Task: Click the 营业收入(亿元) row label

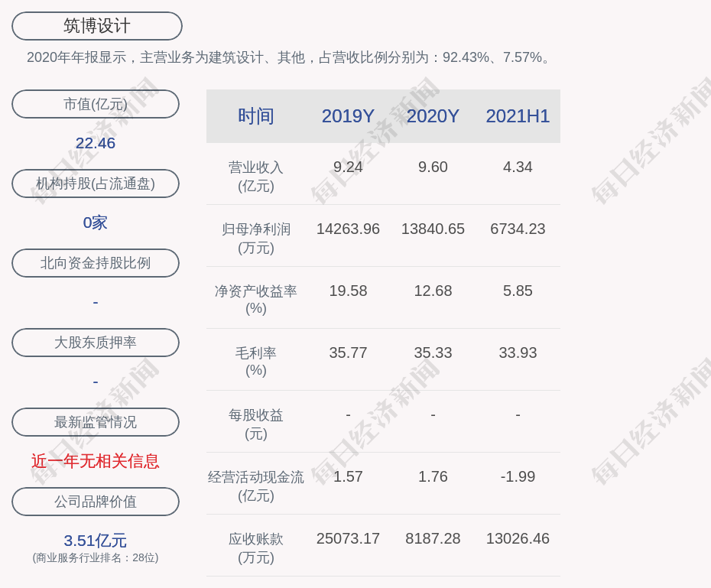Action: click(x=256, y=177)
